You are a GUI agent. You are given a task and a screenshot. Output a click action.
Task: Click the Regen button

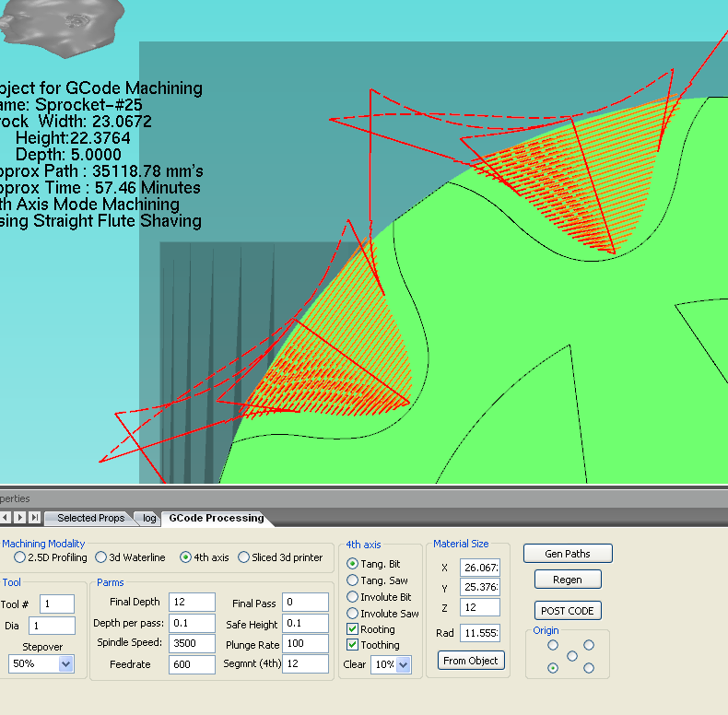[568, 580]
